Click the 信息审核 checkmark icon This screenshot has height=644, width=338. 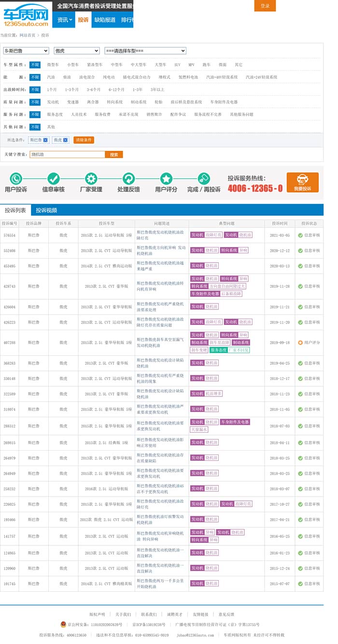point(54,178)
